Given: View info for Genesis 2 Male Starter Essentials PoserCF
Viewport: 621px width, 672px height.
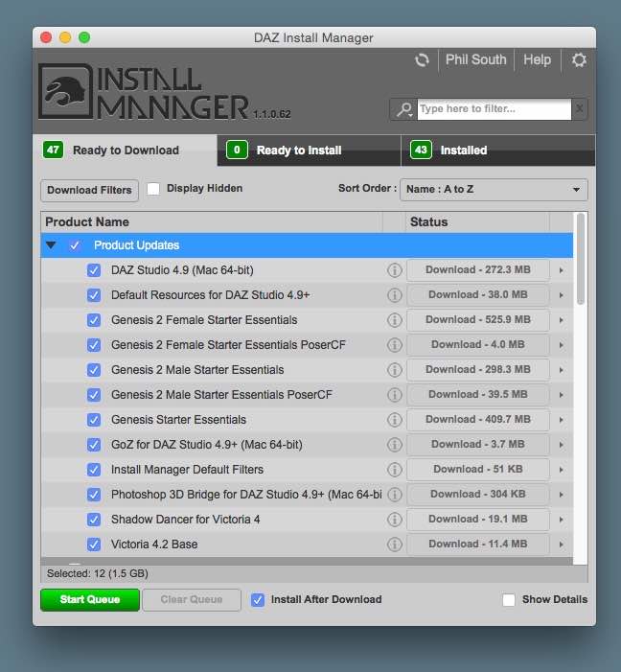Looking at the screenshot, I should click(x=394, y=394).
